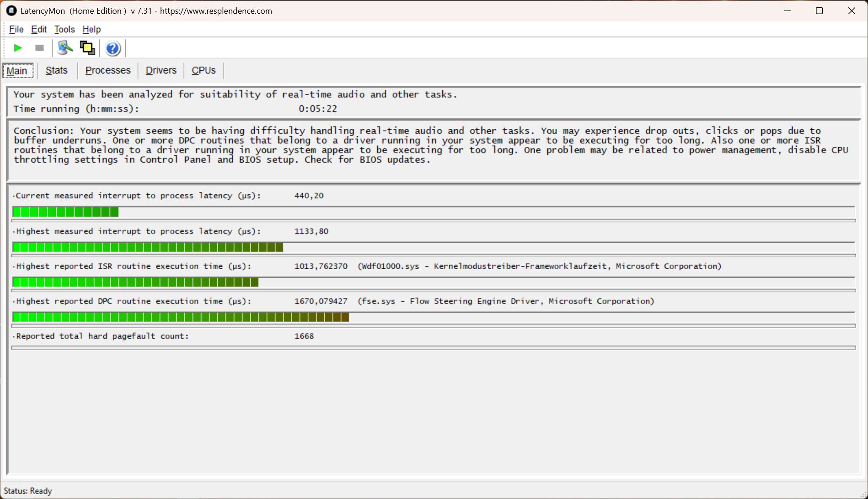Switch to the Processes tab
Viewport: 868px width, 499px height.
[x=108, y=70]
